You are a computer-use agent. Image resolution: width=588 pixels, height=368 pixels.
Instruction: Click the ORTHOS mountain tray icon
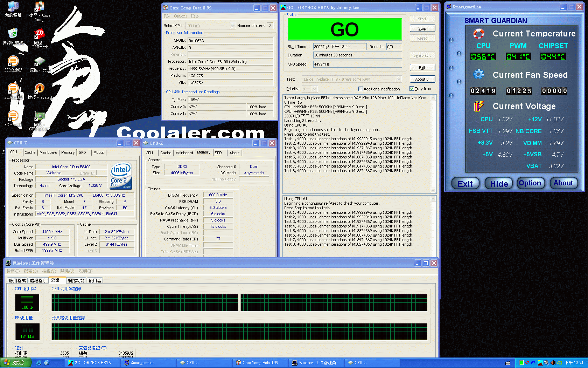point(540,363)
